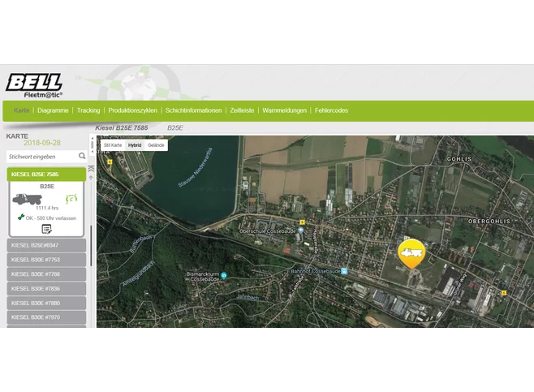Click the small map panel slider handle
Viewport: 534px width, 392px height.
coord(93,145)
